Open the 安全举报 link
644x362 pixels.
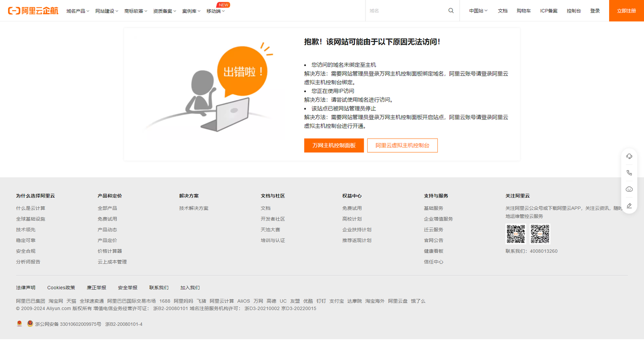tap(127, 288)
